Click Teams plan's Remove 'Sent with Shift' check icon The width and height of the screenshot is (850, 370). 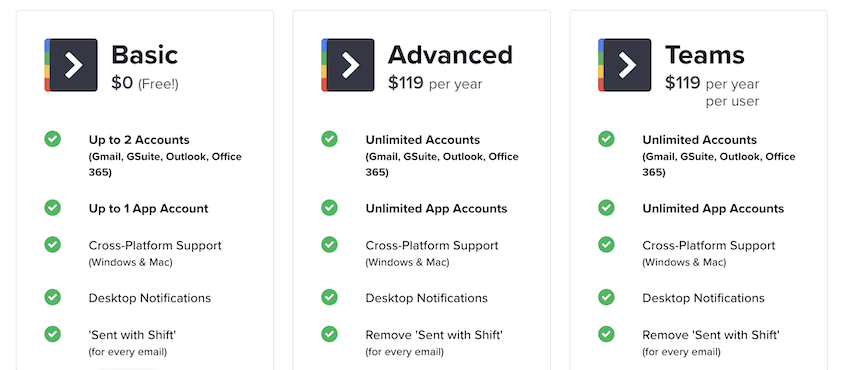607,334
